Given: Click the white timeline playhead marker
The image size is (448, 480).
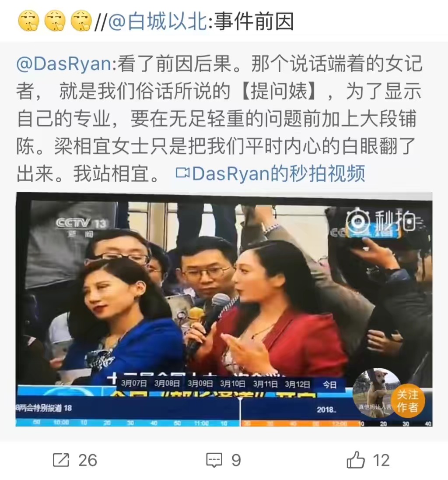Looking at the screenshot, I should (240, 411).
